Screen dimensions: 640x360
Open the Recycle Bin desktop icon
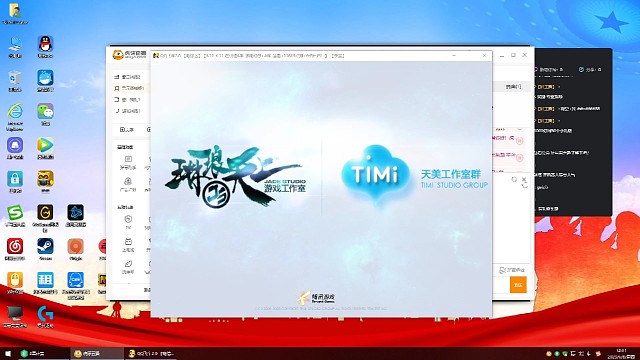pyautogui.click(x=15, y=78)
